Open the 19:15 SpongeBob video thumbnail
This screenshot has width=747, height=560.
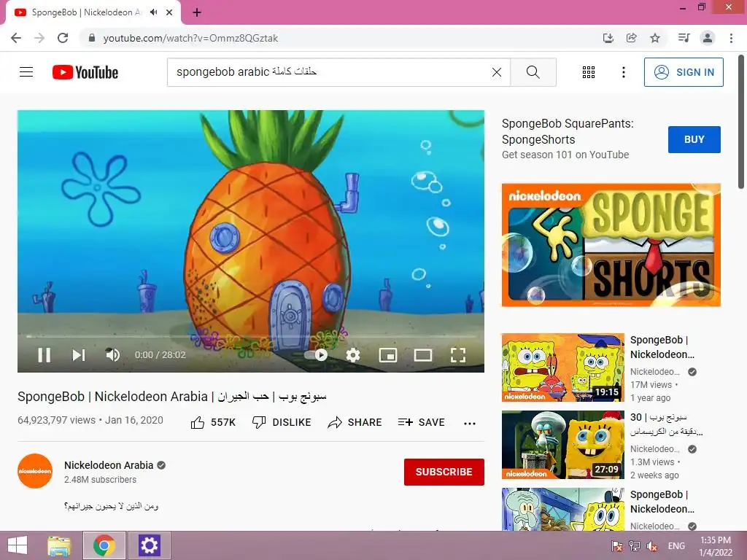[562, 367]
